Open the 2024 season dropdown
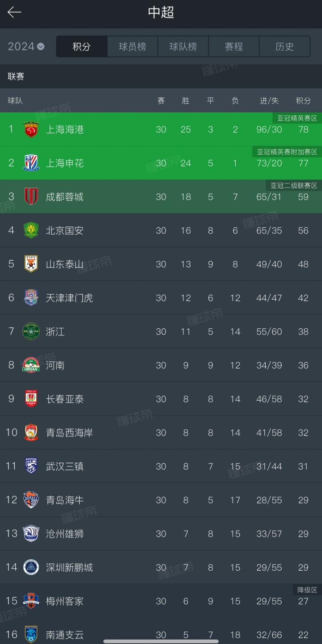 click(x=26, y=47)
